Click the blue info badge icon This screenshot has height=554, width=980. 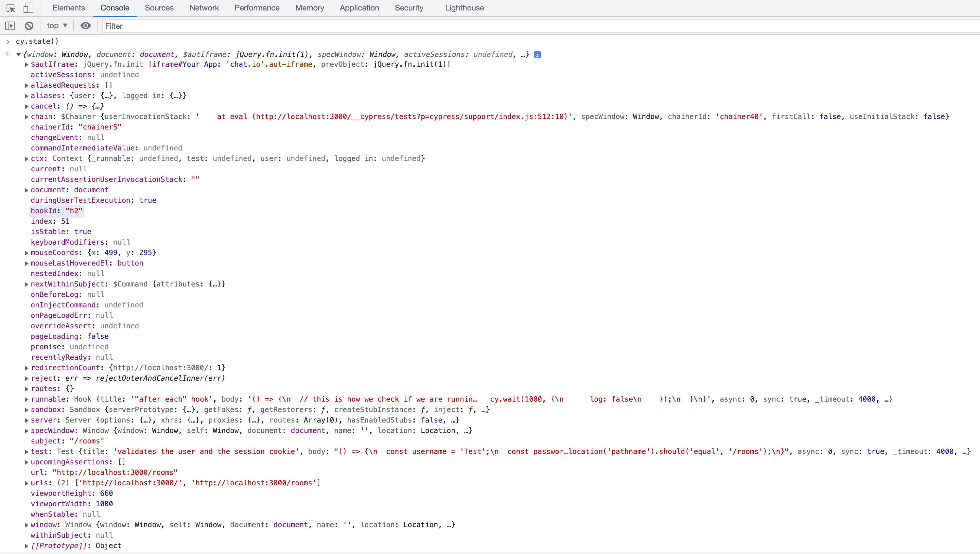point(537,55)
